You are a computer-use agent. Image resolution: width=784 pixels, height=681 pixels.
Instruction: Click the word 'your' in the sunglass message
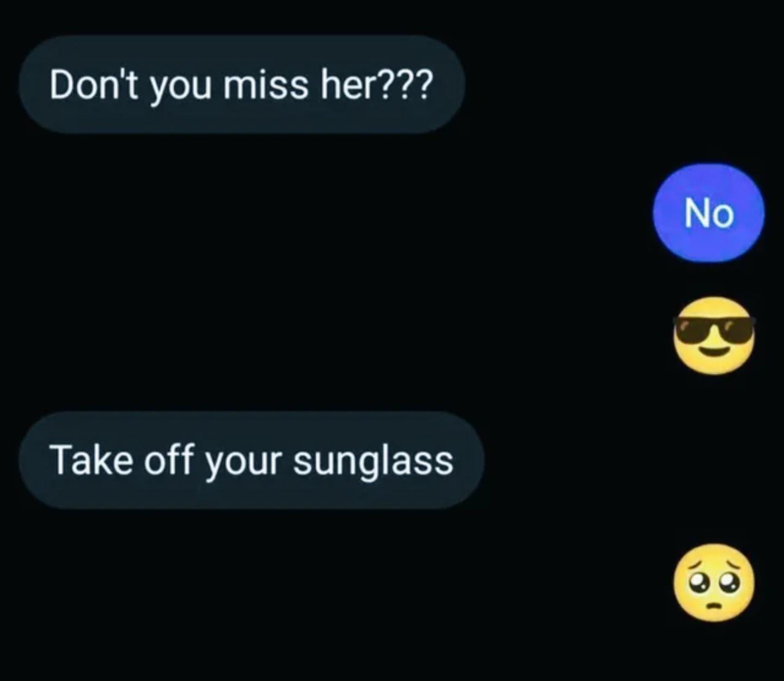(x=243, y=464)
